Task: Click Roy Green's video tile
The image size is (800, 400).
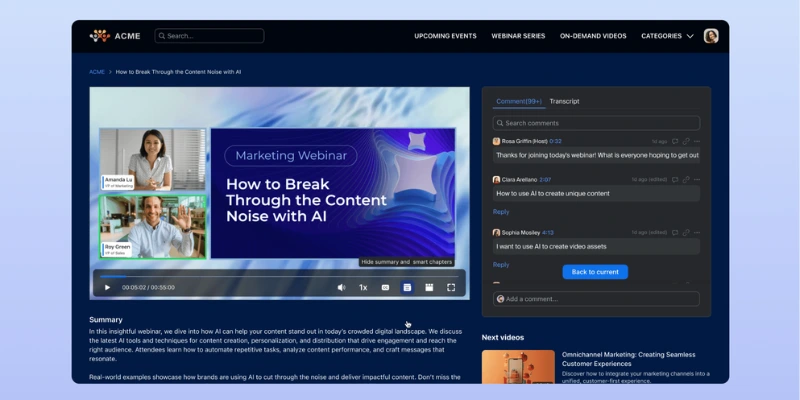Action: [x=153, y=227]
